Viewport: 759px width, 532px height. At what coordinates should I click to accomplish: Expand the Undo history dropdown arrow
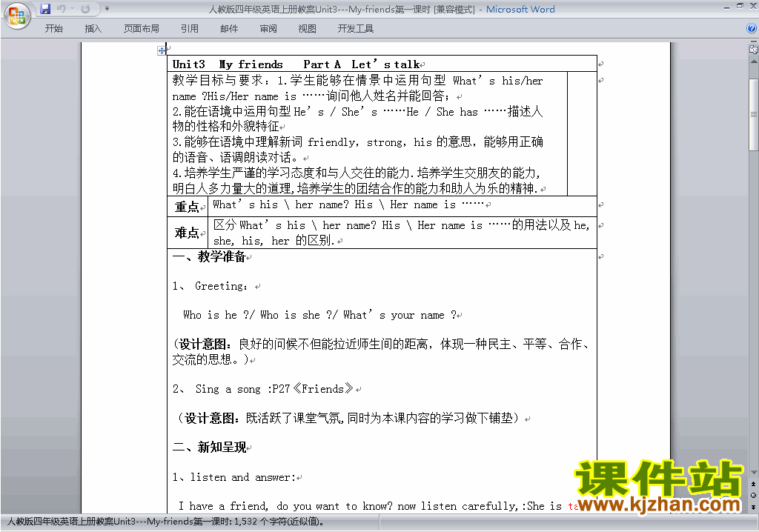click(x=72, y=9)
